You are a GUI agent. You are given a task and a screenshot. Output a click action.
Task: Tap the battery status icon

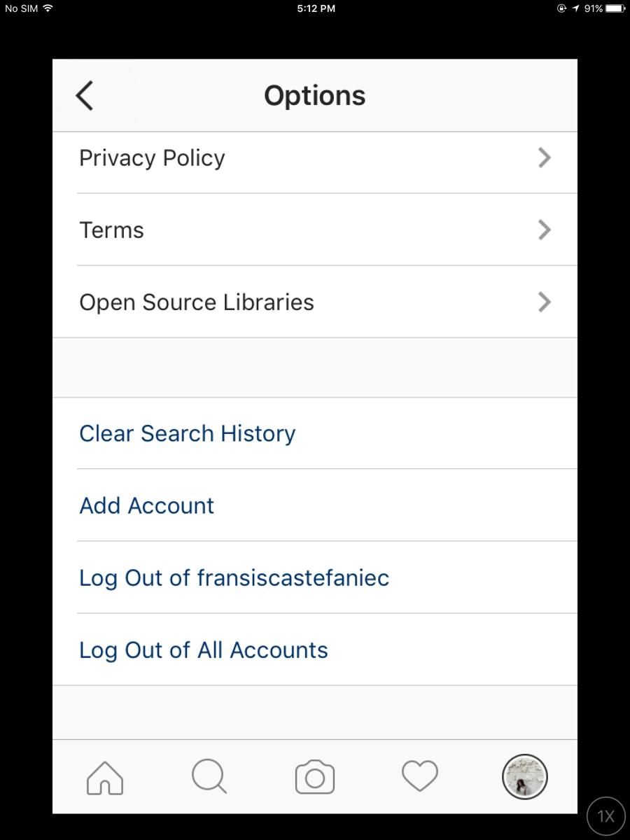615,8
